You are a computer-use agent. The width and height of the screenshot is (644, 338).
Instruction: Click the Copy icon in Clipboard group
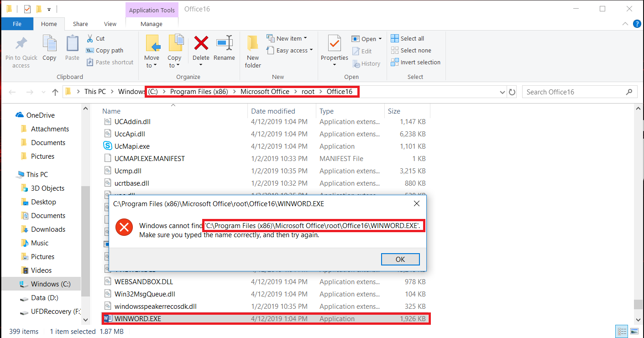pyautogui.click(x=49, y=43)
